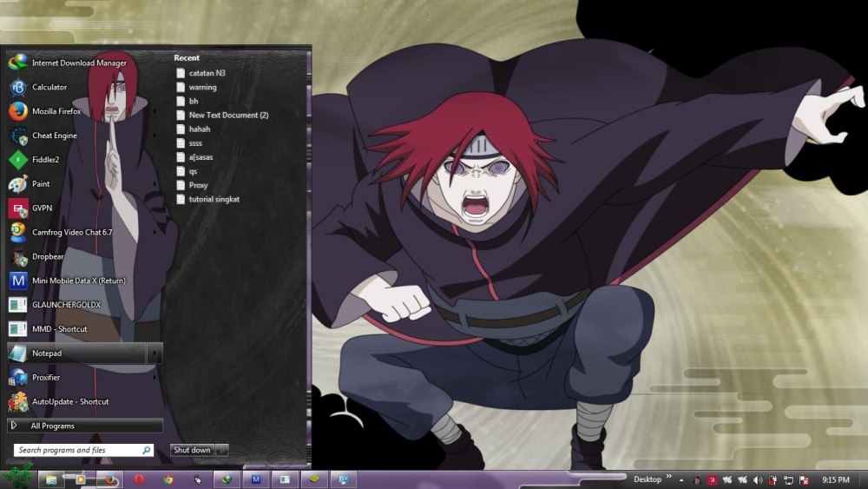
Task: Click the character avatar tray icon
Action: click(x=697, y=480)
